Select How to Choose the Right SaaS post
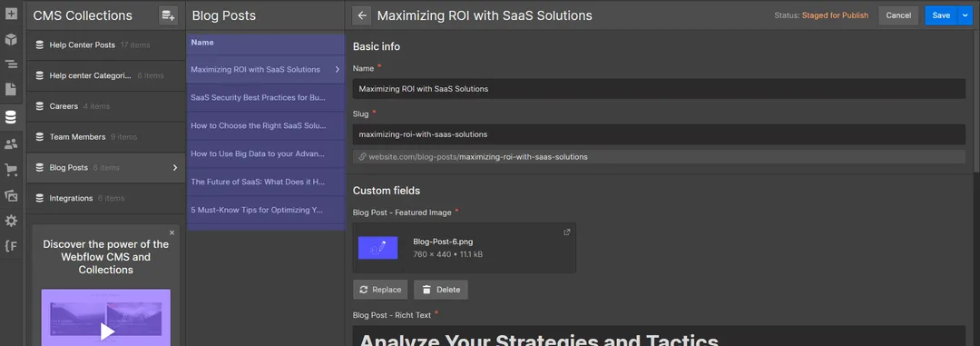This screenshot has width=980, height=346. coord(266,125)
